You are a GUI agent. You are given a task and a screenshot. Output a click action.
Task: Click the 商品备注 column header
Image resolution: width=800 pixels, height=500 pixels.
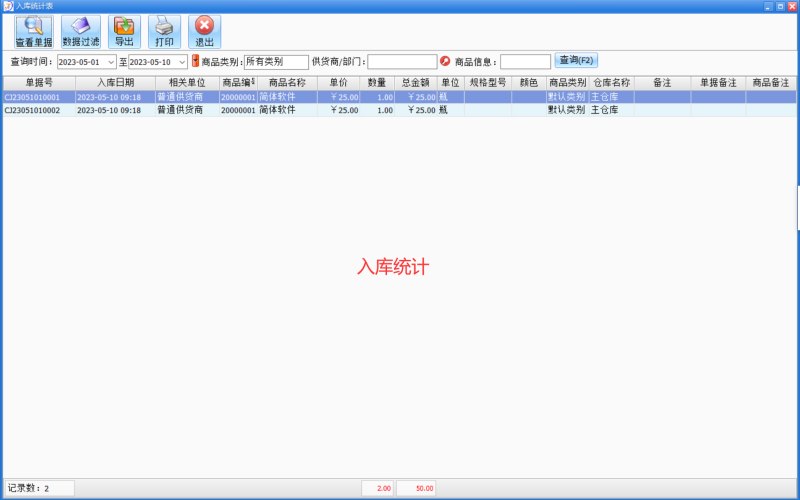tap(770, 83)
